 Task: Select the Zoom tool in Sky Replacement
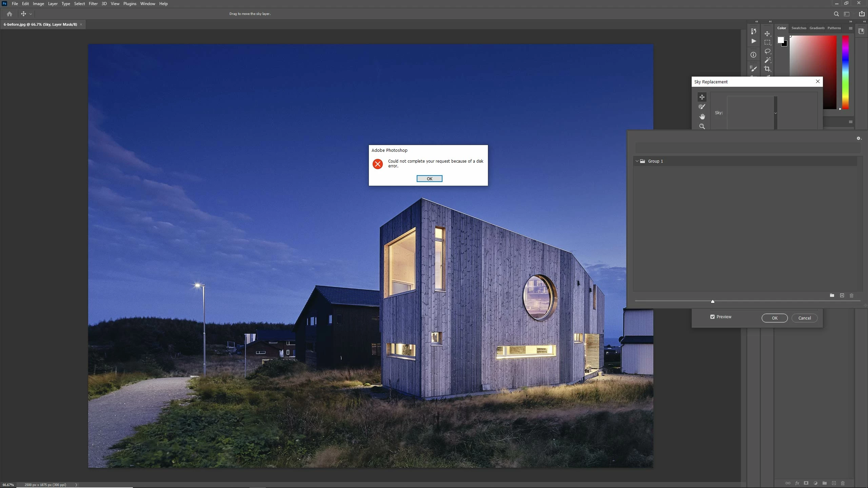pos(702,126)
